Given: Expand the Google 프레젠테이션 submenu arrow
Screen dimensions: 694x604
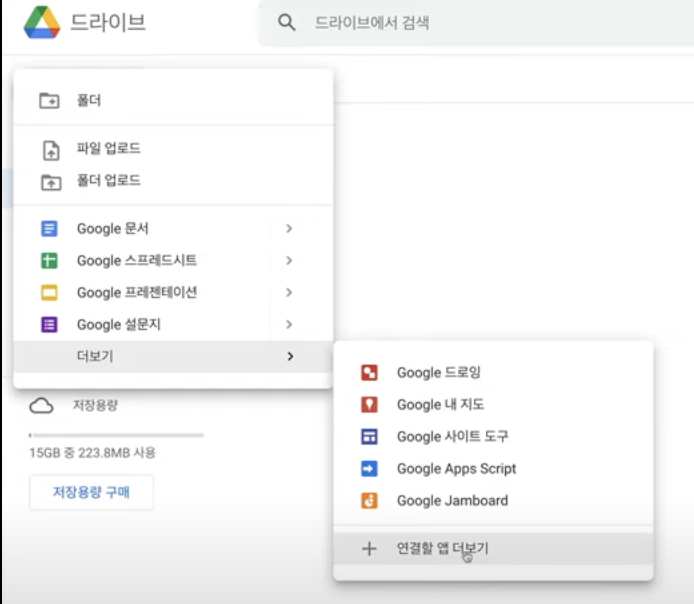Looking at the screenshot, I should coord(289,292).
